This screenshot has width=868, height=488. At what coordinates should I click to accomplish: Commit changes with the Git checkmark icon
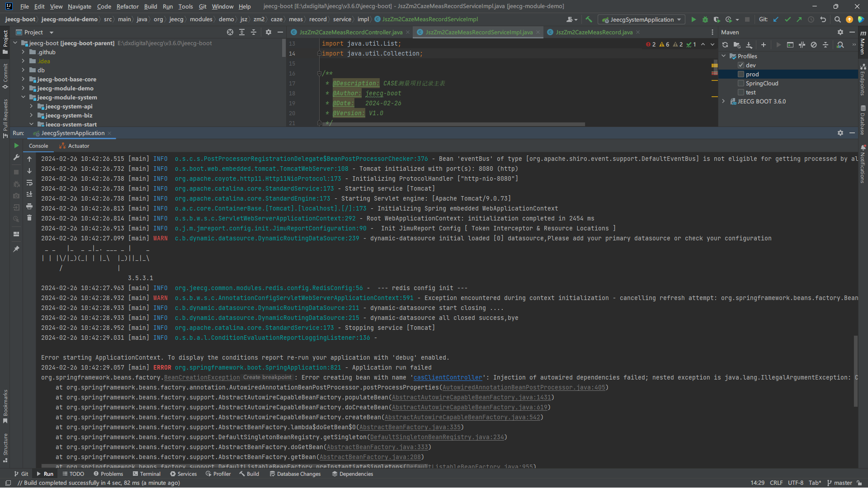(788, 19)
